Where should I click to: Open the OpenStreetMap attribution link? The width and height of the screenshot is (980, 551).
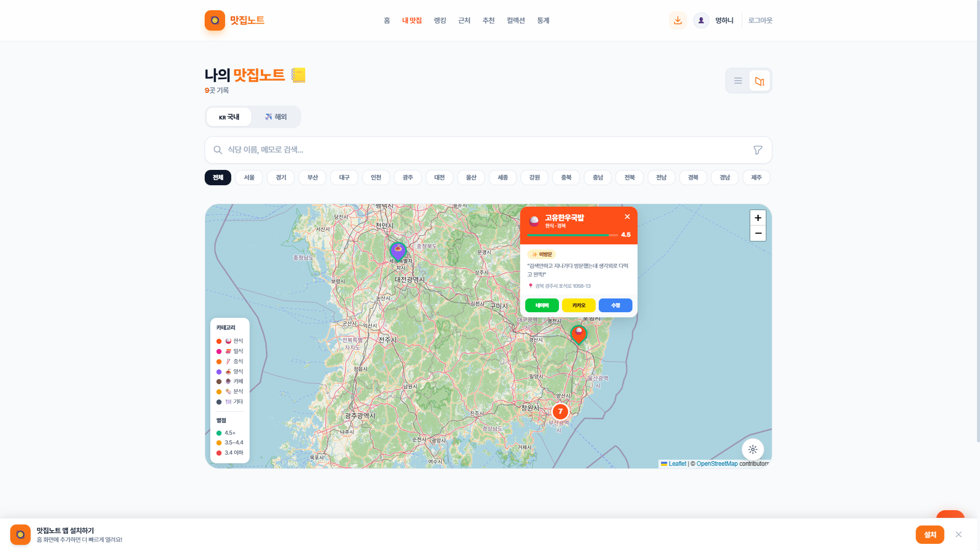[x=717, y=464]
